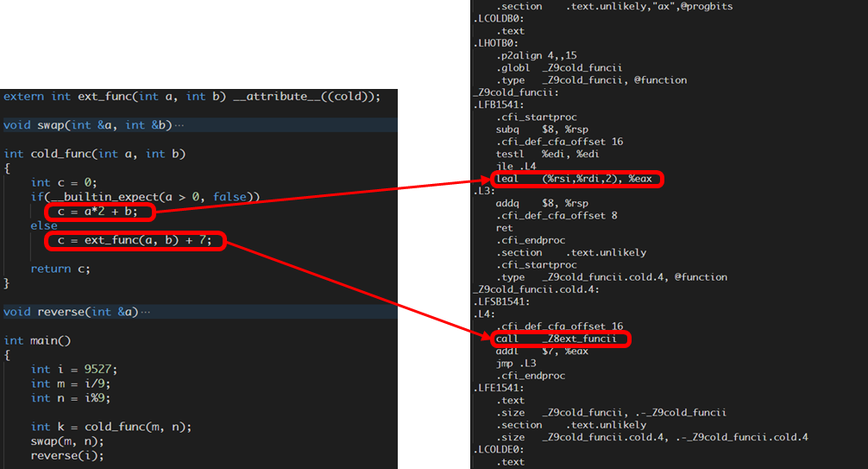Click '.type _Z9cold_funcii, @function' line
Image resolution: width=868 pixels, height=469 pixels.
[x=591, y=79]
